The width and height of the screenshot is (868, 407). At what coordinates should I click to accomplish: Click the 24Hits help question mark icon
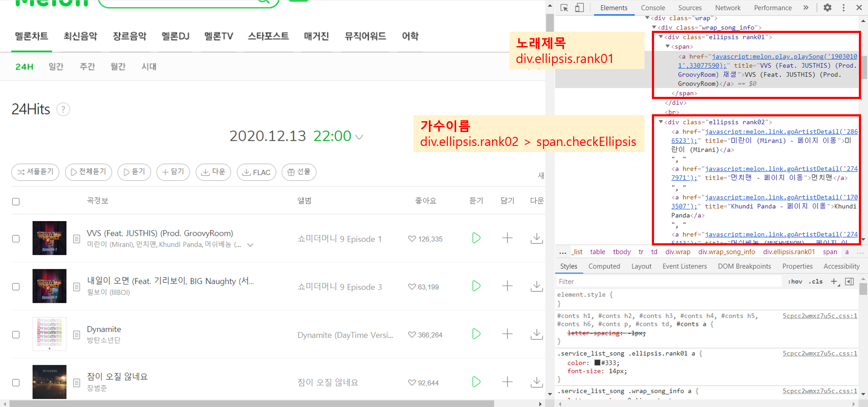pos(63,109)
